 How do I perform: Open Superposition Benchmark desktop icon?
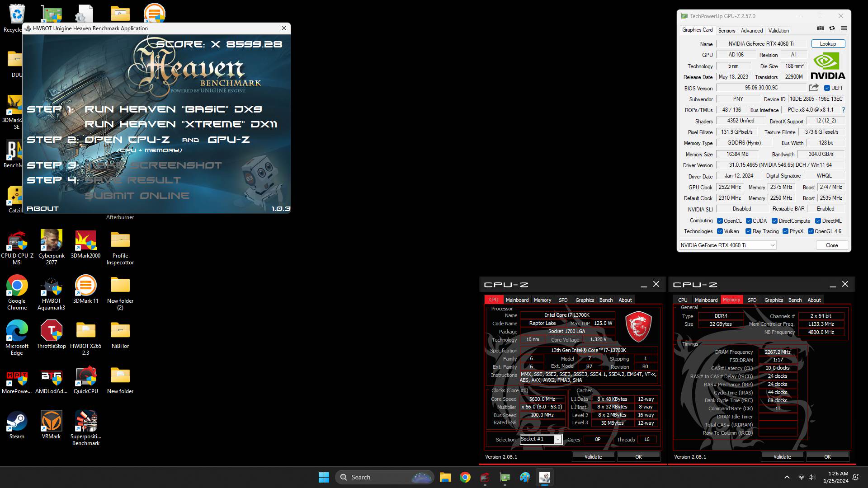(86, 427)
